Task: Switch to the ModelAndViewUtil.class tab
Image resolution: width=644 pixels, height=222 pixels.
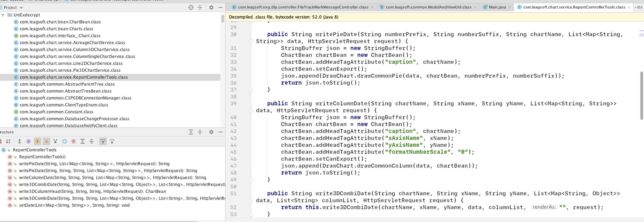Action: (428, 7)
